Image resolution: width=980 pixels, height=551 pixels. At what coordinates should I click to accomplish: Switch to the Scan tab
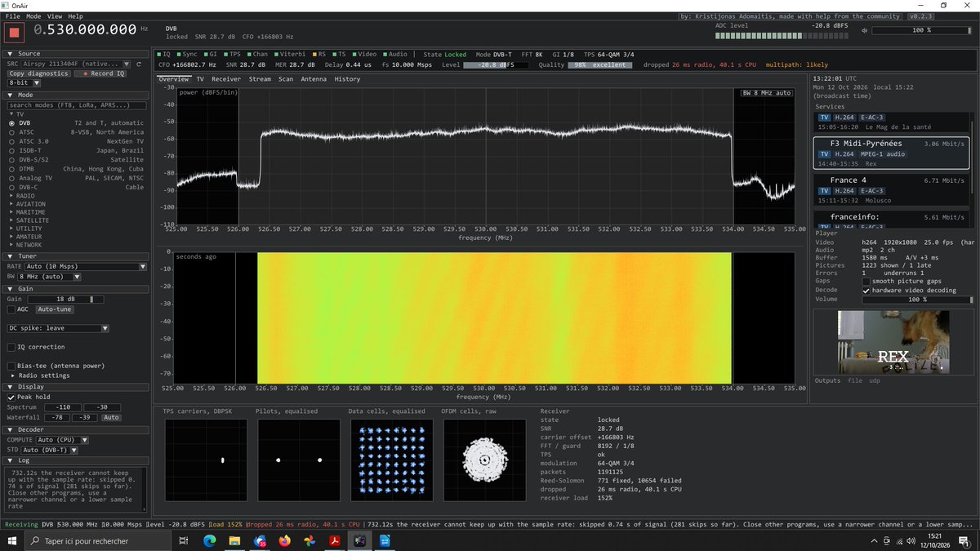(286, 79)
